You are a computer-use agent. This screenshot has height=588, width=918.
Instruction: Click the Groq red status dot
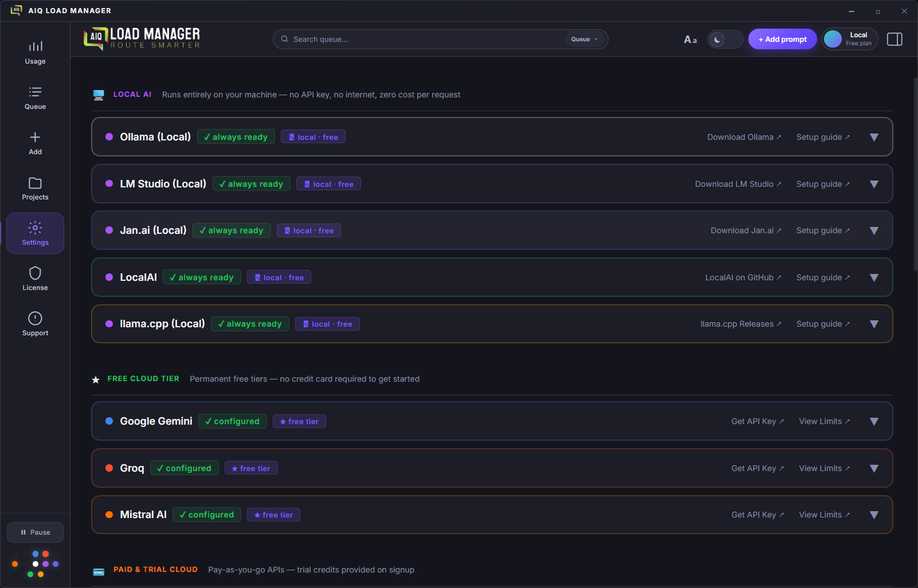tap(109, 468)
